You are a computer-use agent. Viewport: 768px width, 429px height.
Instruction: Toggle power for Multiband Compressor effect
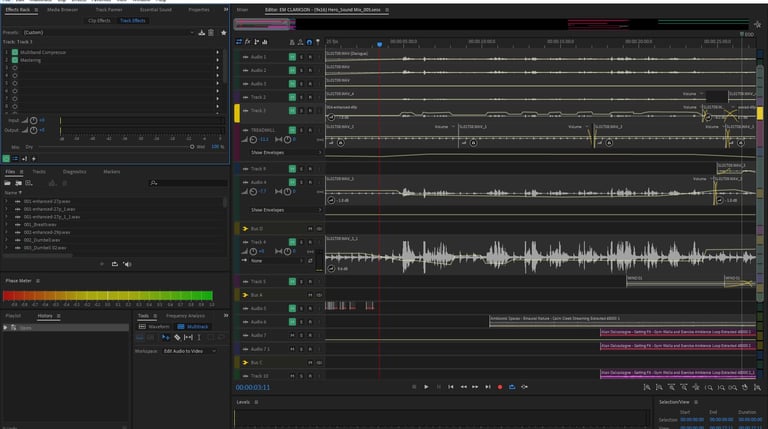coord(16,51)
